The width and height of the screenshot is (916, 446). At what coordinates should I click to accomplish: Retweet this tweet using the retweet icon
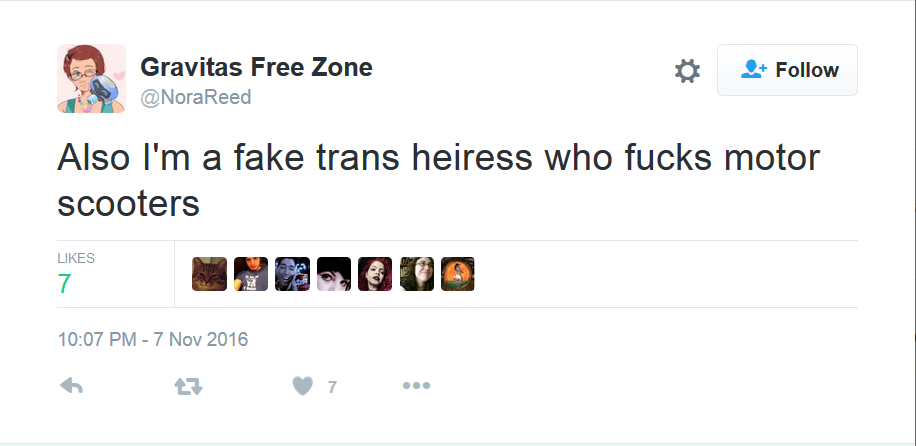[188, 386]
